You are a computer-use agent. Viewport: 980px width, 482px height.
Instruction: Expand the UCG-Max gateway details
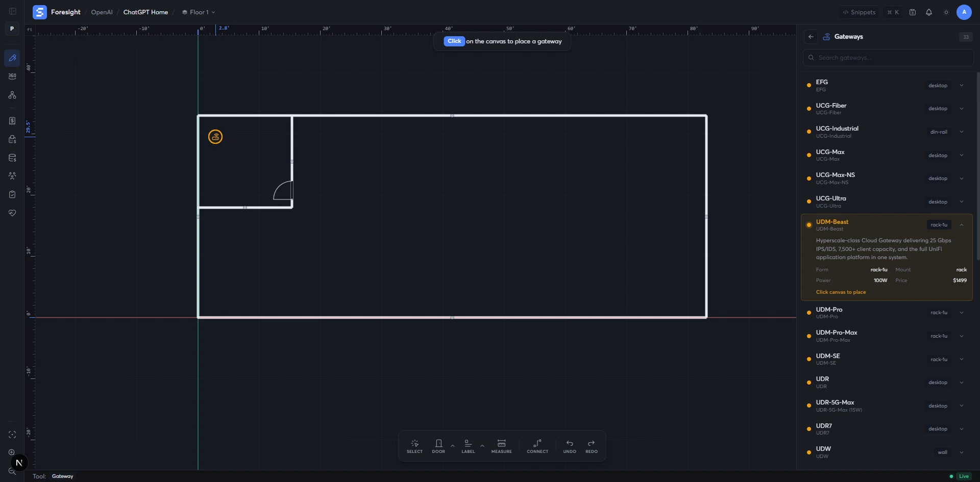[962, 155]
